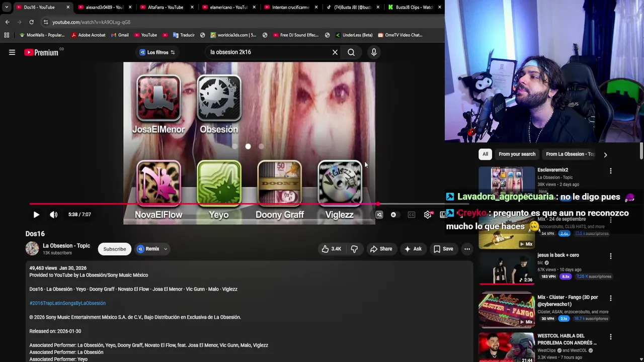The height and width of the screenshot is (362, 644).
Task: Clear the search box text
Action: 335,52
